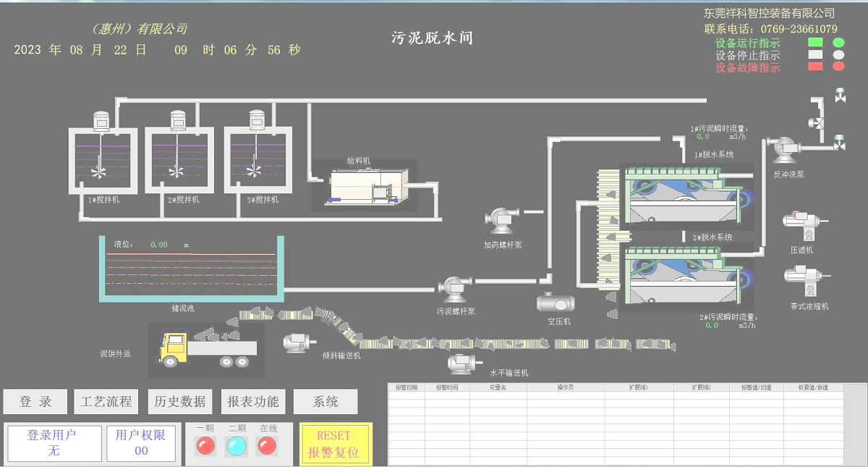This screenshot has height=467, width=868.
Task: Click the green 设备运行指示 legend rectangle
Action: tap(815, 43)
